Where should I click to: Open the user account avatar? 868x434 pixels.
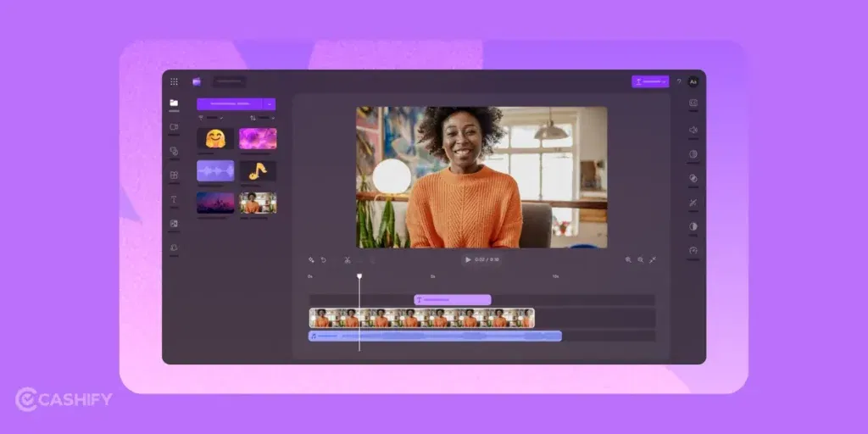click(x=693, y=82)
